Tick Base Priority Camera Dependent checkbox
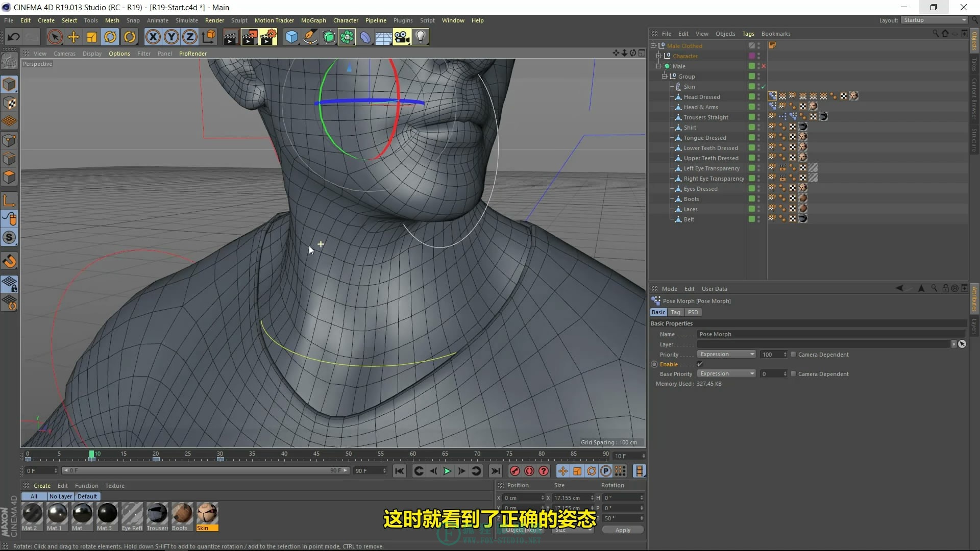Screen dimensions: 980x551 click(793, 374)
